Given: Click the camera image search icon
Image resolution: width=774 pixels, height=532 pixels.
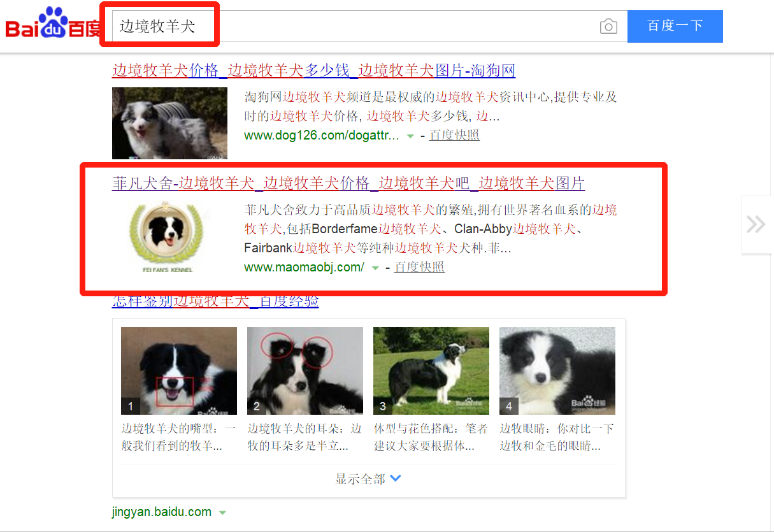Looking at the screenshot, I should click(608, 26).
